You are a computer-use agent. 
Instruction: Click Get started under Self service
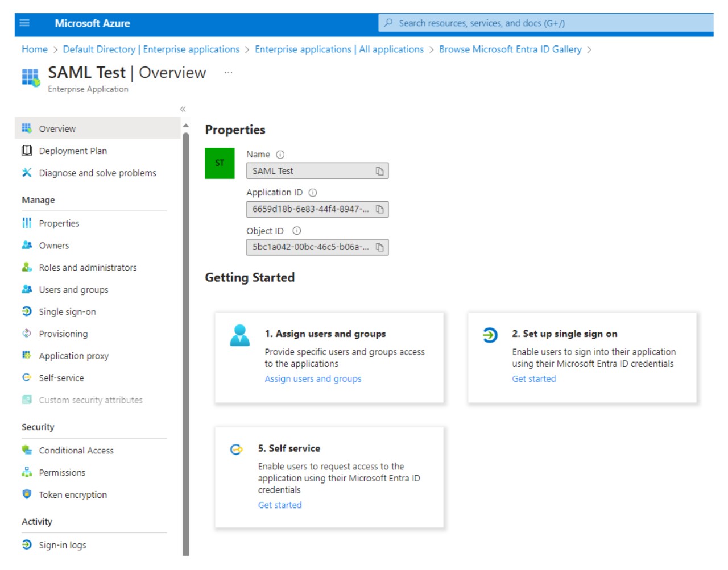[280, 505]
